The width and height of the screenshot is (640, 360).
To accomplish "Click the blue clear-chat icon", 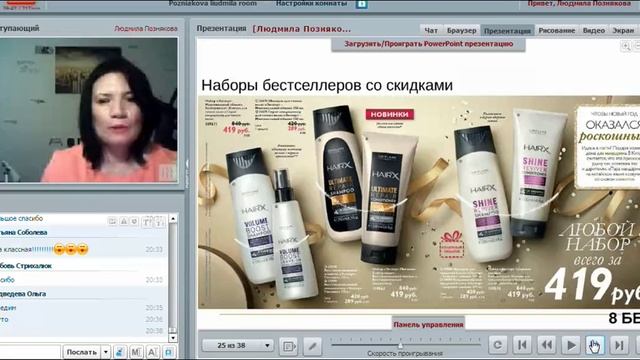I will pos(120,352).
